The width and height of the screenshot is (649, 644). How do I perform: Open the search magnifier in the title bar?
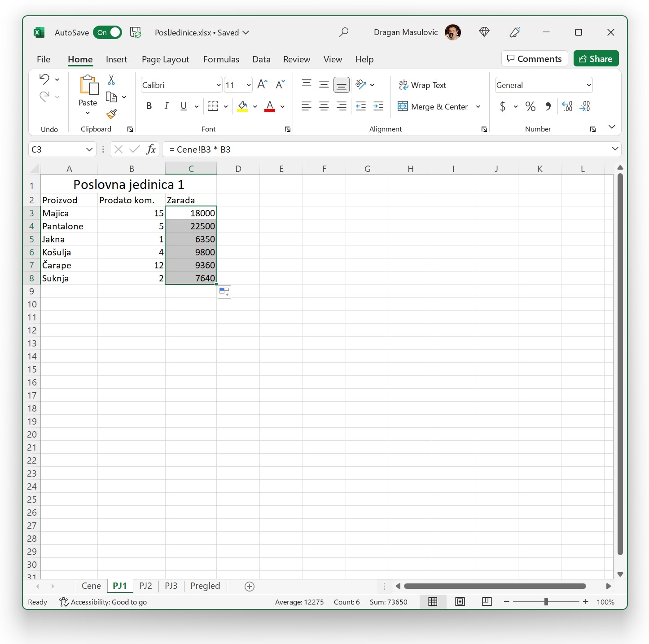point(344,32)
